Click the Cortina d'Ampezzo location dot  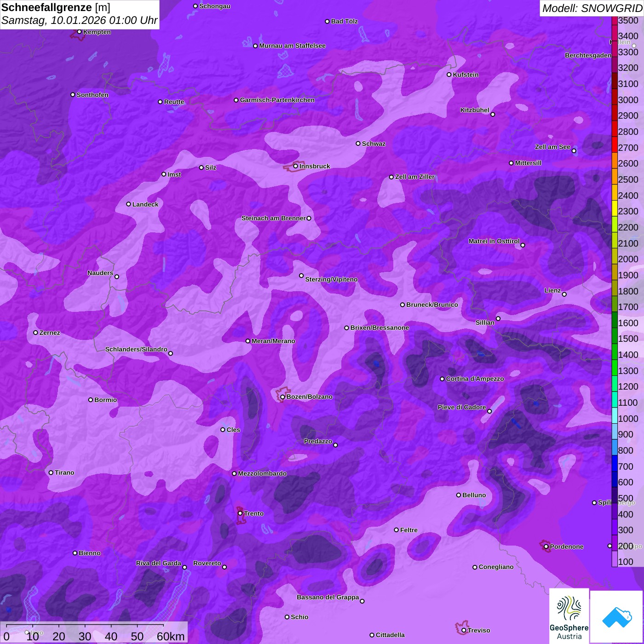coord(442,379)
